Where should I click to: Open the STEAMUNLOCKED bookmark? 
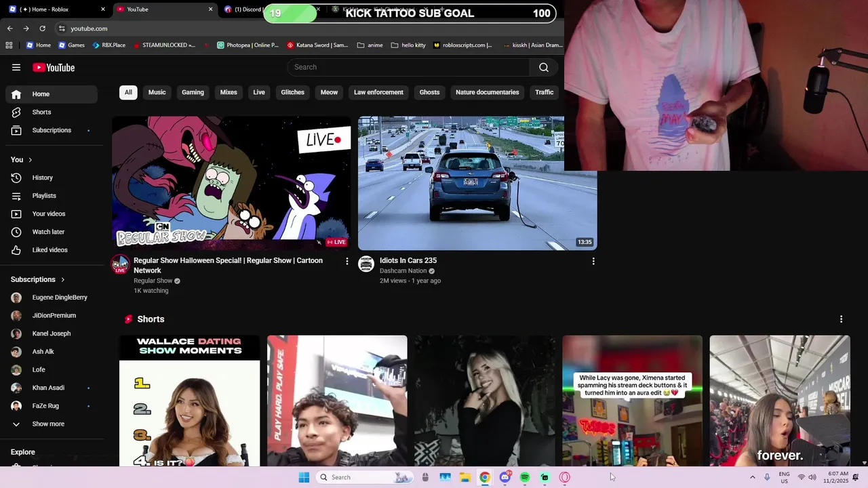[x=164, y=45]
